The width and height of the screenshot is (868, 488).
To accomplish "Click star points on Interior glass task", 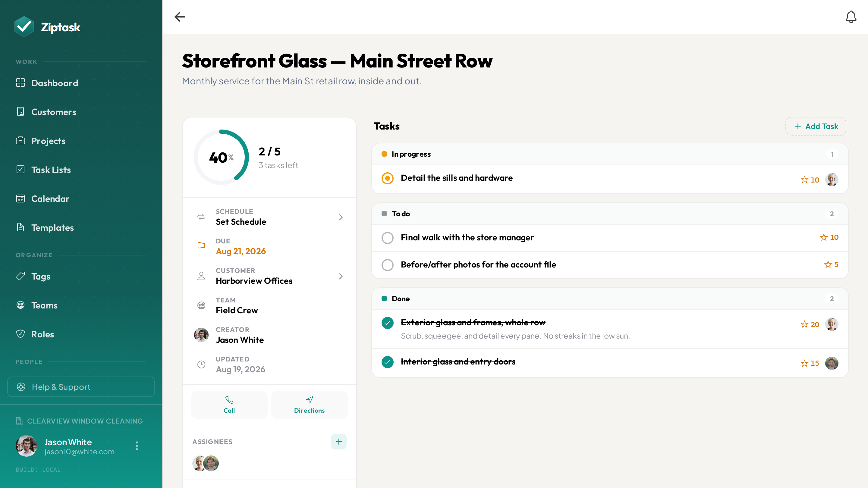I will tap(809, 363).
